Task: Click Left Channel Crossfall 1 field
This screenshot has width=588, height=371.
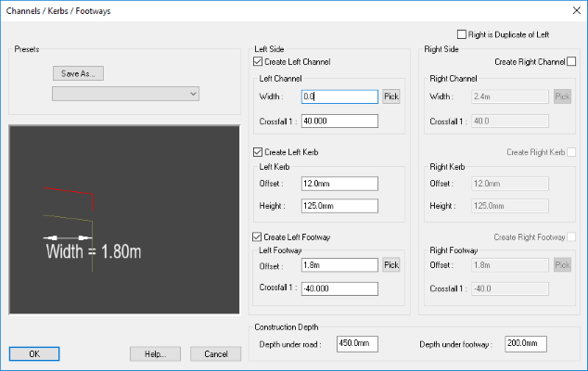Action: pos(339,121)
